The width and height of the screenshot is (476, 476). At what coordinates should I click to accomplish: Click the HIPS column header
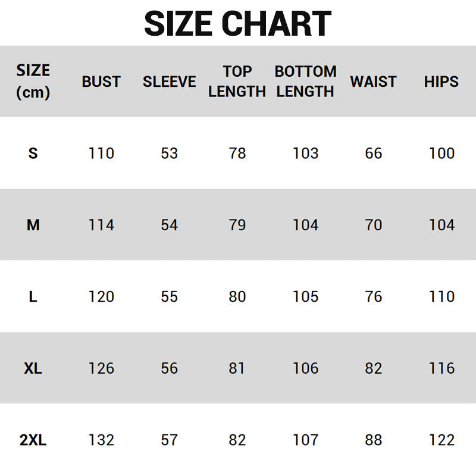click(441, 82)
